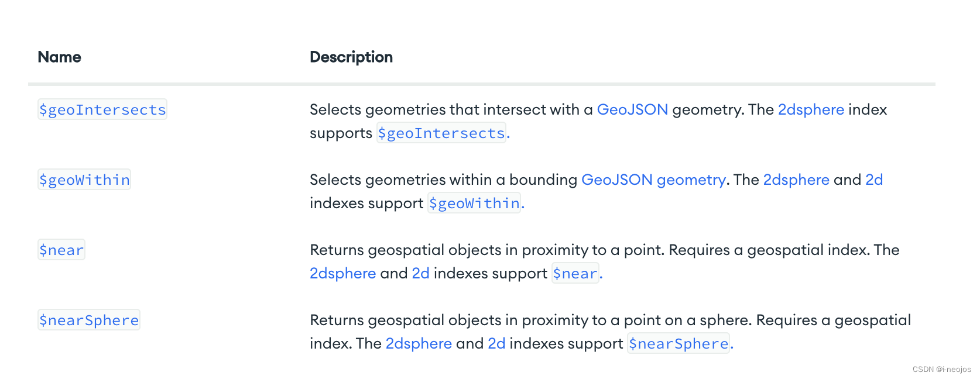Click the Name column header
Image resolution: width=980 pixels, height=379 pixels.
click(60, 57)
